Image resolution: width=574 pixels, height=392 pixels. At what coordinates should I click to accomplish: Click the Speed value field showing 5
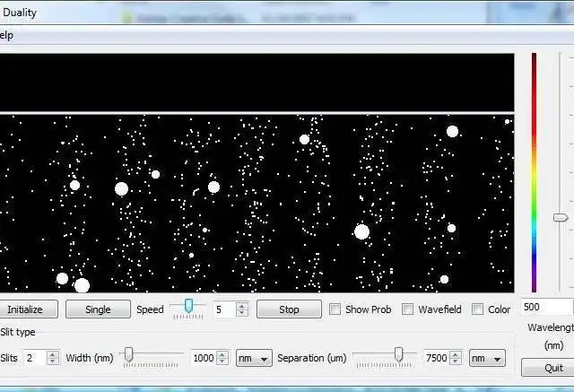point(224,309)
